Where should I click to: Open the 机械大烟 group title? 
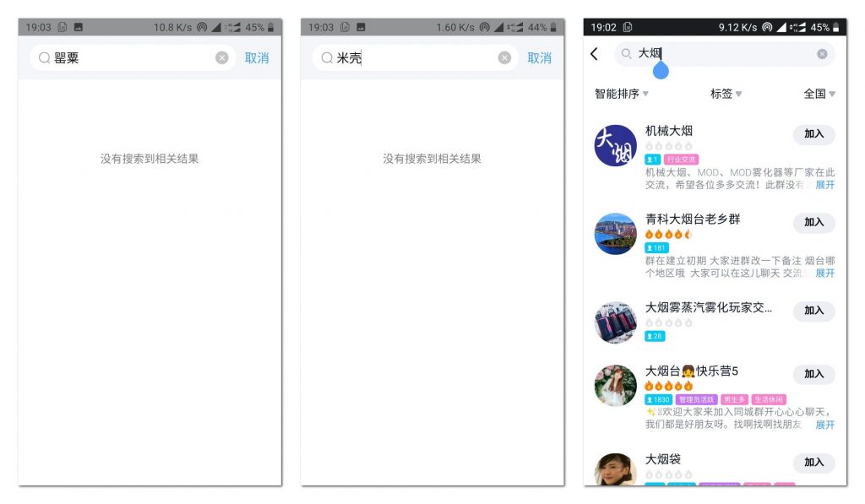click(x=669, y=131)
